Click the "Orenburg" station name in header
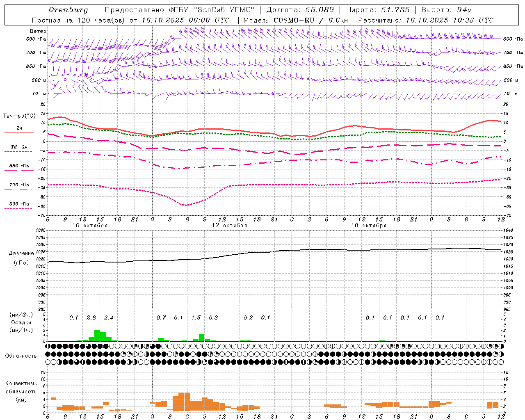The image size is (525, 420). [68, 10]
